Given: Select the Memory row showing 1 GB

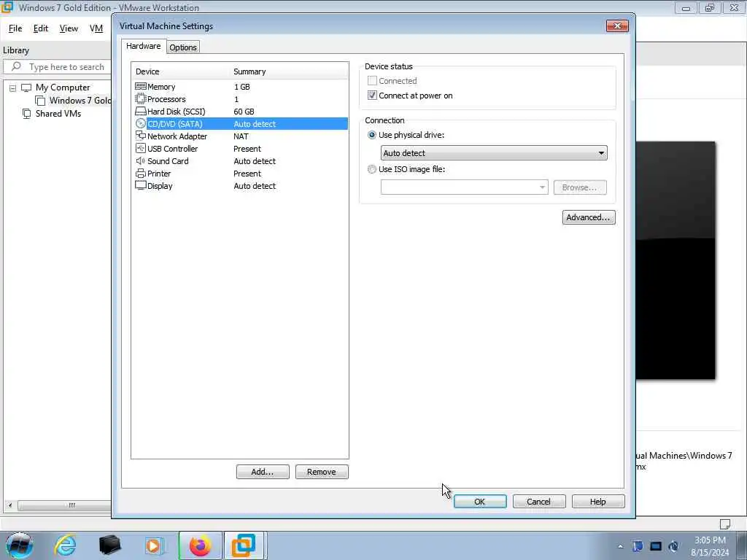Looking at the screenshot, I should point(241,87).
